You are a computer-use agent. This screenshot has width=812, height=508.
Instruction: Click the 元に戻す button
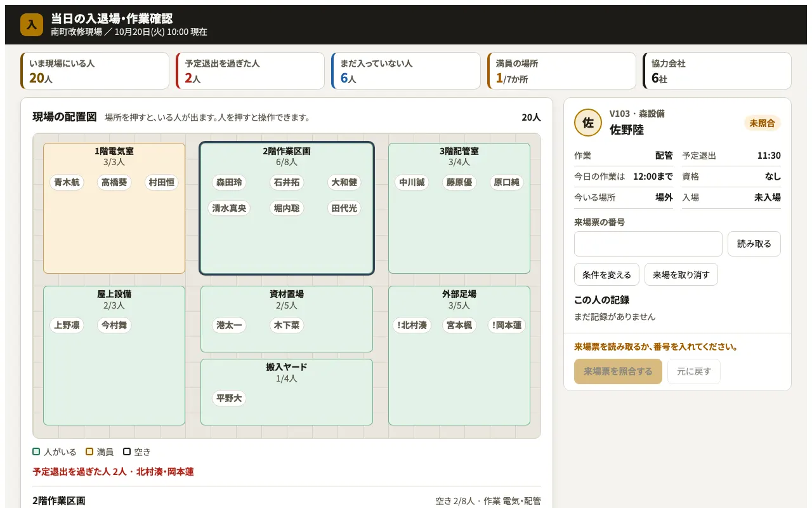(x=694, y=371)
